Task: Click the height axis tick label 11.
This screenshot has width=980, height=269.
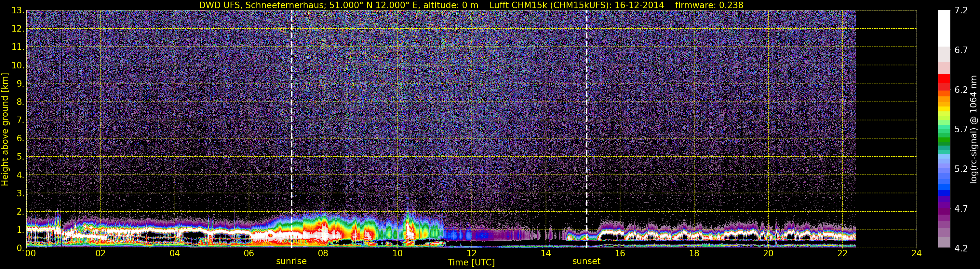Action: (x=19, y=47)
